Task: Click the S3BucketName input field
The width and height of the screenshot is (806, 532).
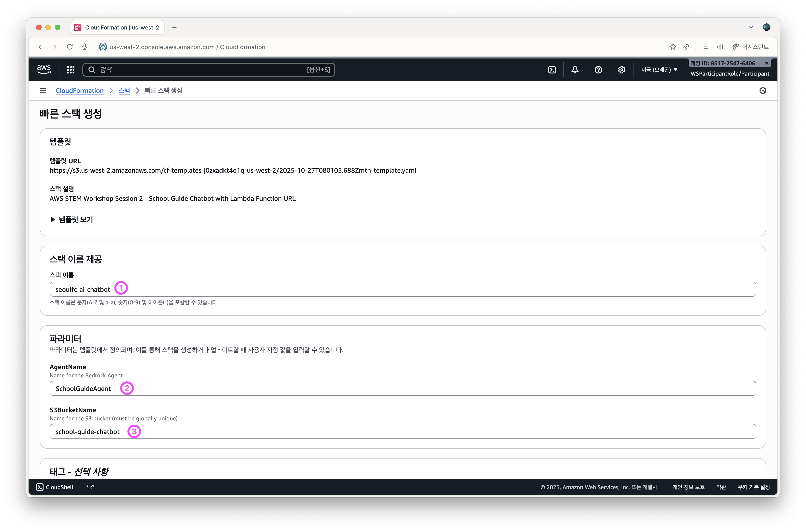Action: click(x=403, y=431)
